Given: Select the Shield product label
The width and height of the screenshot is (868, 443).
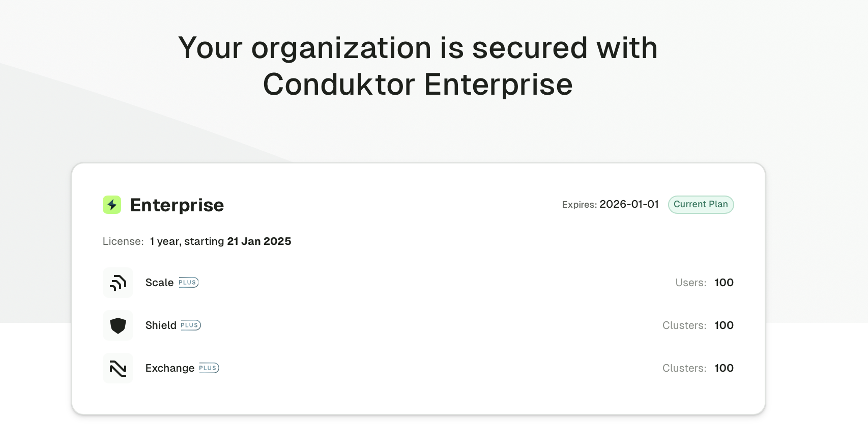Looking at the screenshot, I should click(x=161, y=325).
